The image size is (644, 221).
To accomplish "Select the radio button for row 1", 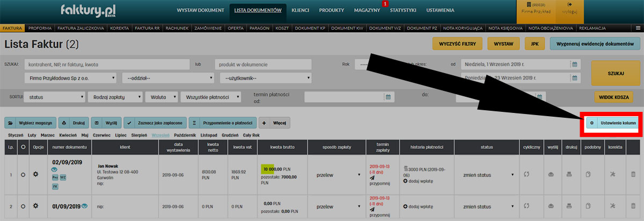I will click(x=23, y=174).
